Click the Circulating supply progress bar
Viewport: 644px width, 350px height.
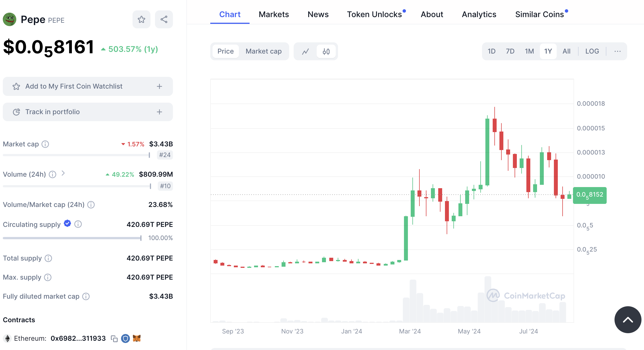tap(72, 238)
